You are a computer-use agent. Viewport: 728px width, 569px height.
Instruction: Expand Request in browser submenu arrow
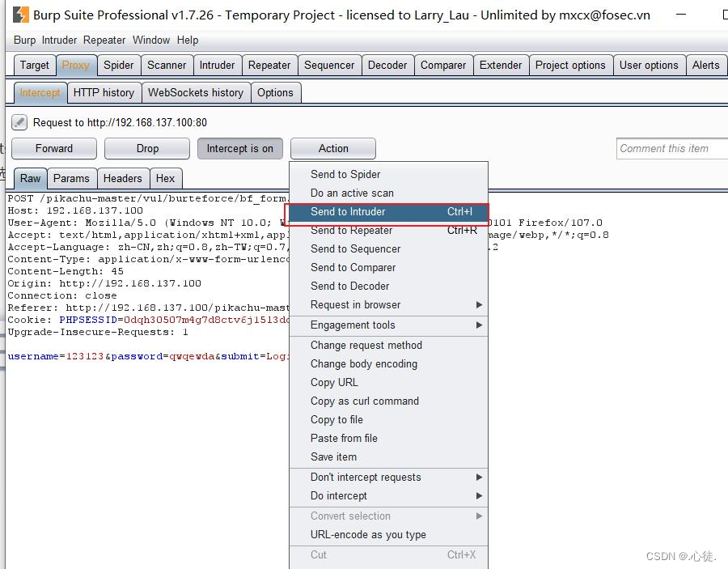pyautogui.click(x=479, y=304)
